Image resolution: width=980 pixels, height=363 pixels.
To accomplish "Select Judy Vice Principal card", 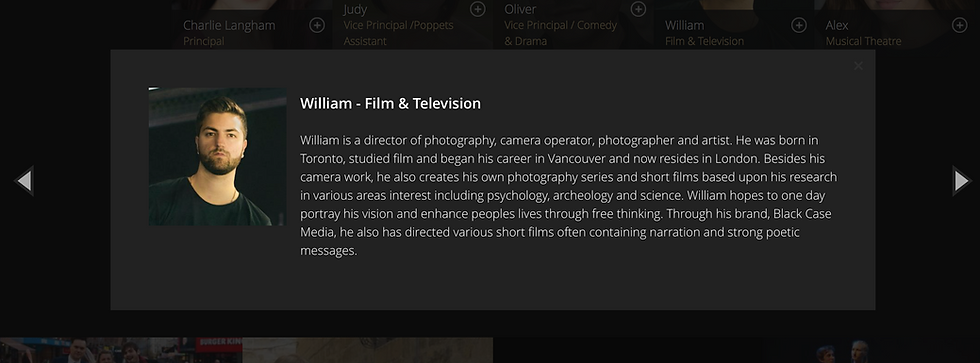I will [x=412, y=24].
